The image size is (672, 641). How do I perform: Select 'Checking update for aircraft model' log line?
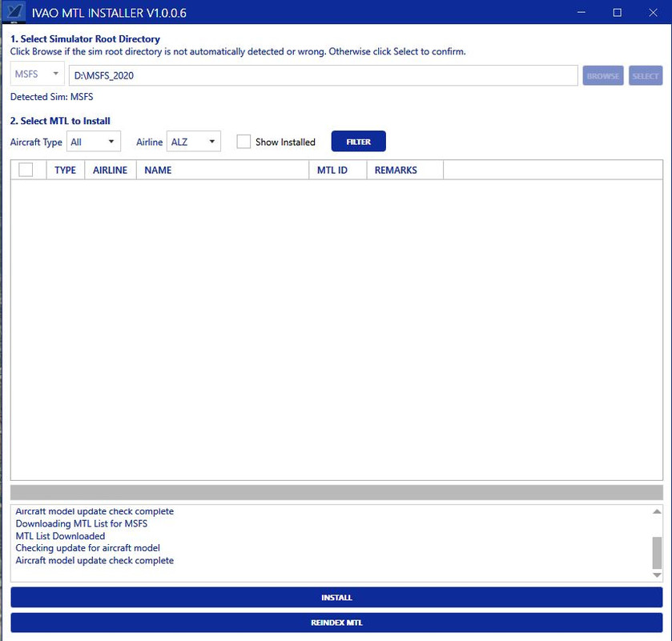click(x=88, y=548)
